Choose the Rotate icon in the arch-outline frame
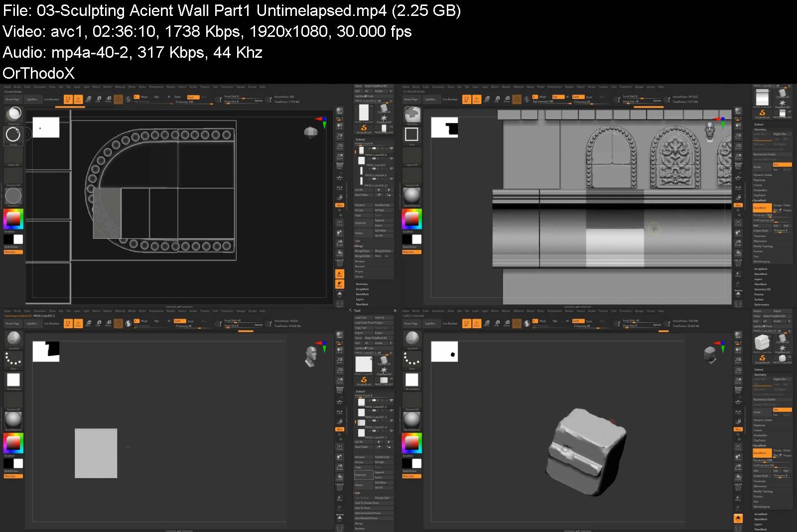This screenshot has width=797, height=532. [108, 99]
